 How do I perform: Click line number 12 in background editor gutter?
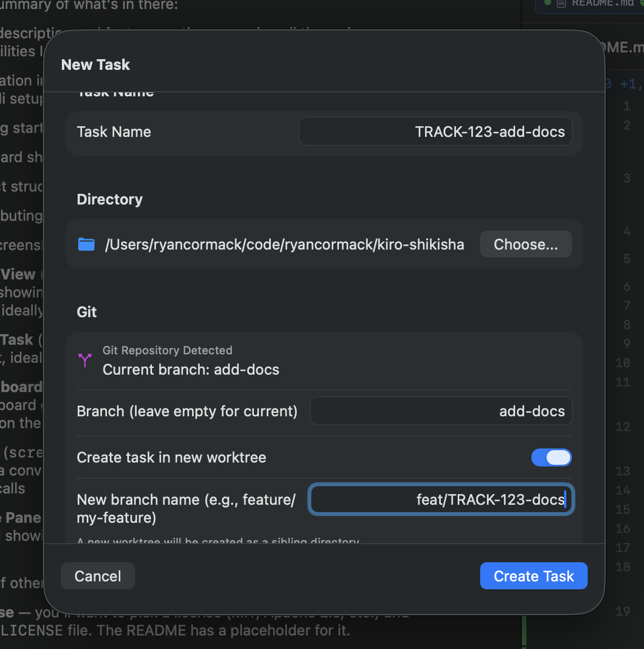click(623, 426)
